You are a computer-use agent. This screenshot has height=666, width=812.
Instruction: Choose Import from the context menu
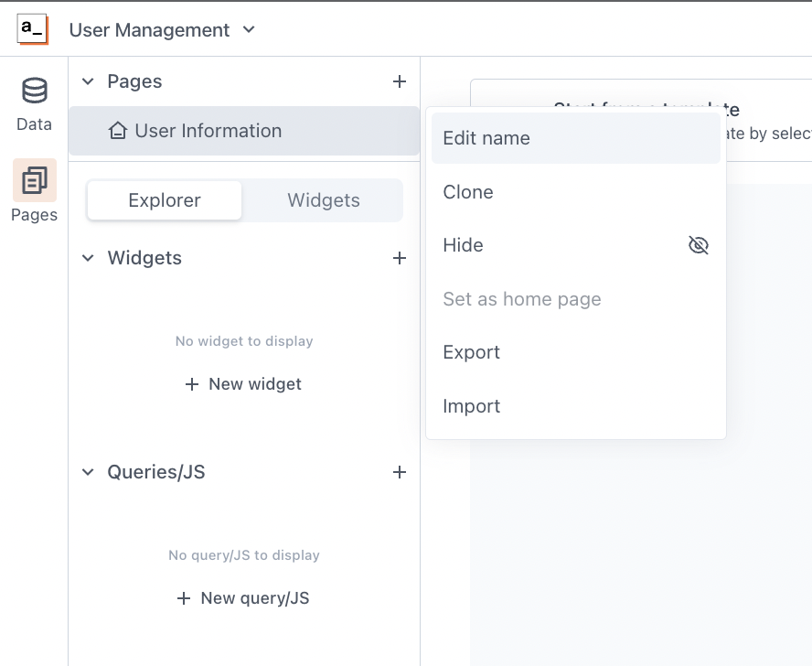pos(576,406)
